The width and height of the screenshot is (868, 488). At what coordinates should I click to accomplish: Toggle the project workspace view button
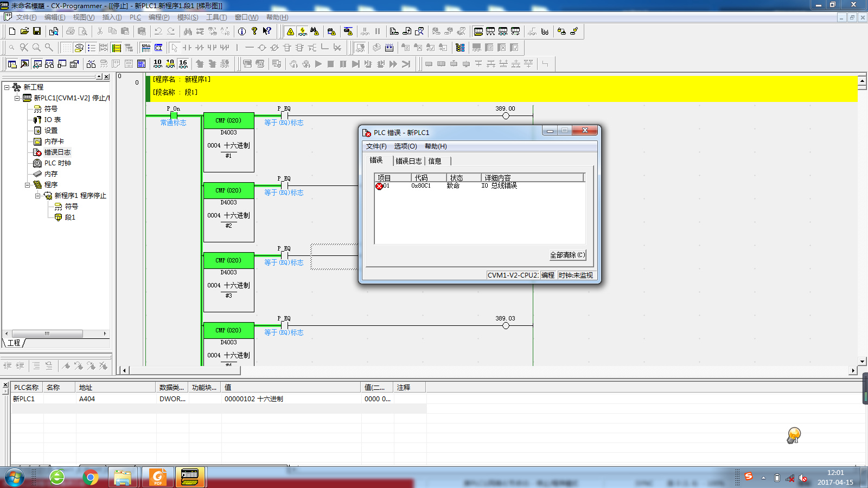[12, 64]
